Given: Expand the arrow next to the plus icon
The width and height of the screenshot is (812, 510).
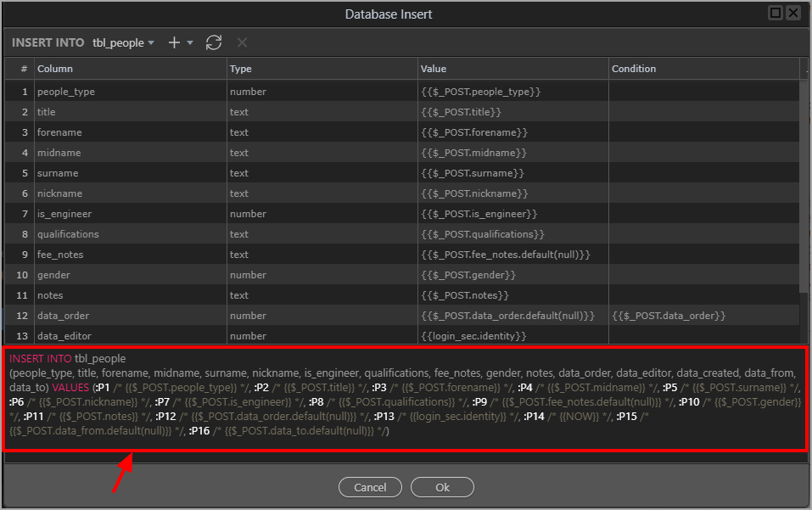Looking at the screenshot, I should [190, 42].
